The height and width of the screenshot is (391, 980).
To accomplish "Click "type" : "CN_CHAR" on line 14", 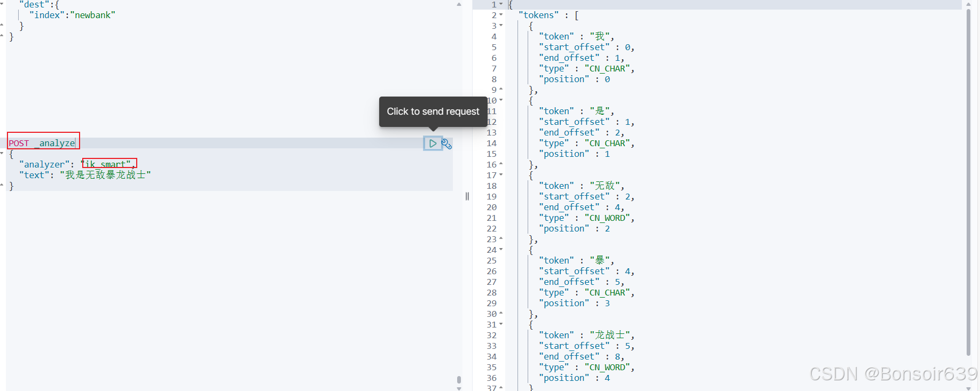I will point(586,143).
